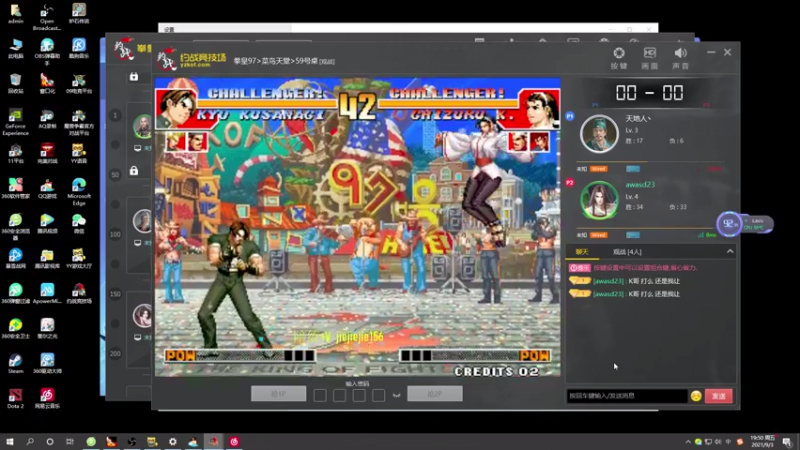Open the Dota 2 desktop shortcut

click(15, 398)
